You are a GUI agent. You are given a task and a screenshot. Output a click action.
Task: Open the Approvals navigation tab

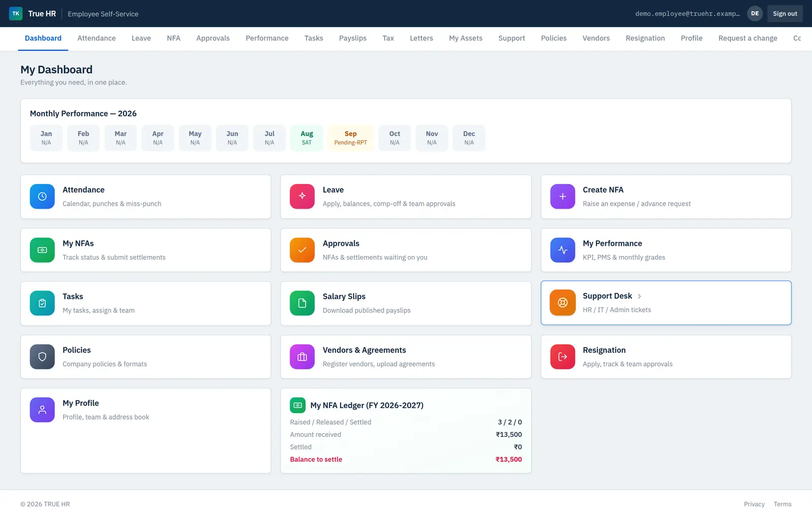click(213, 39)
